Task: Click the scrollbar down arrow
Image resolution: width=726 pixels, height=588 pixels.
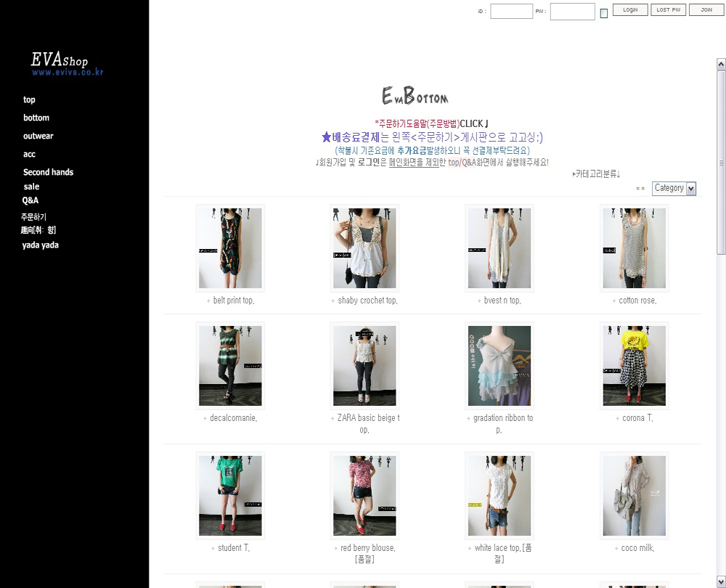Action: tap(721, 581)
